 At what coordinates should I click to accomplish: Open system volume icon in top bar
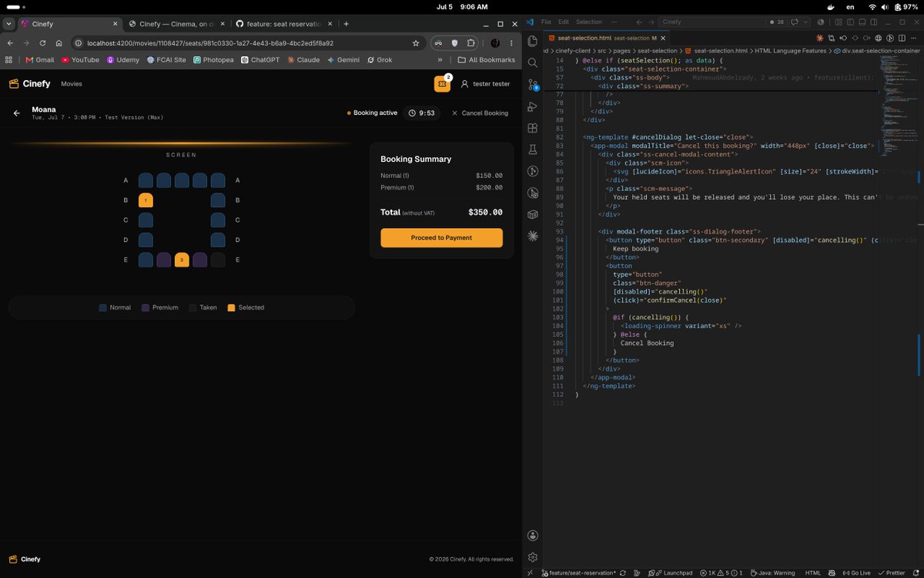click(x=885, y=7)
